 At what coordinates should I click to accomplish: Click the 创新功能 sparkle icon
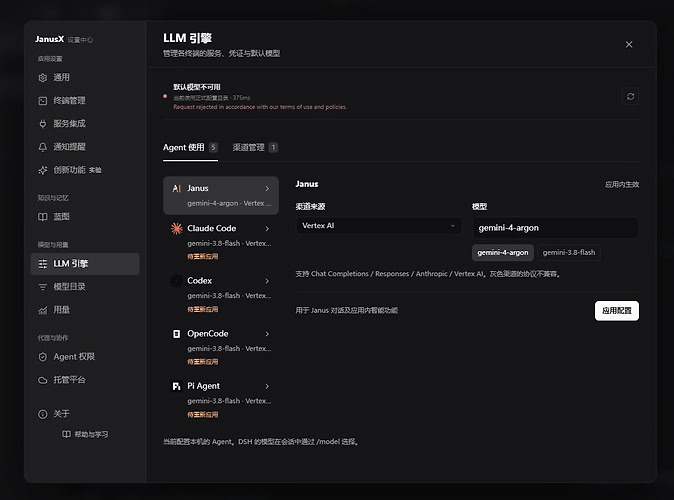tap(43, 171)
